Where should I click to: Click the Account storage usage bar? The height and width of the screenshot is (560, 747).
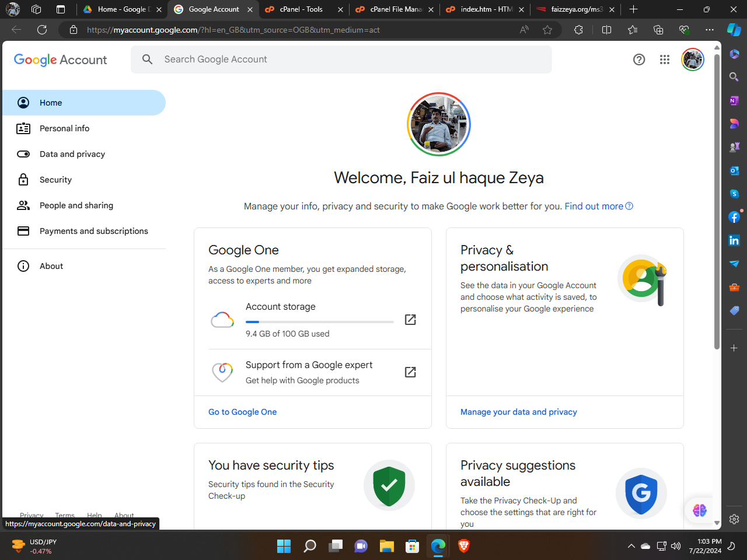(319, 322)
